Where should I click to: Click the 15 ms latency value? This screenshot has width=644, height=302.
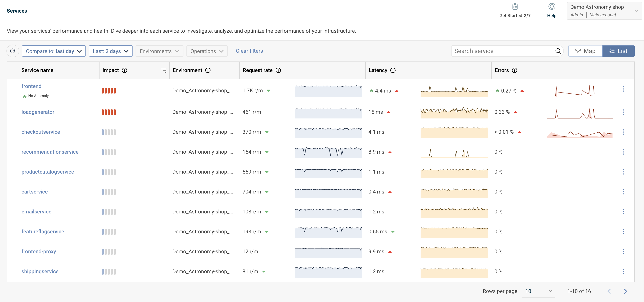click(376, 112)
